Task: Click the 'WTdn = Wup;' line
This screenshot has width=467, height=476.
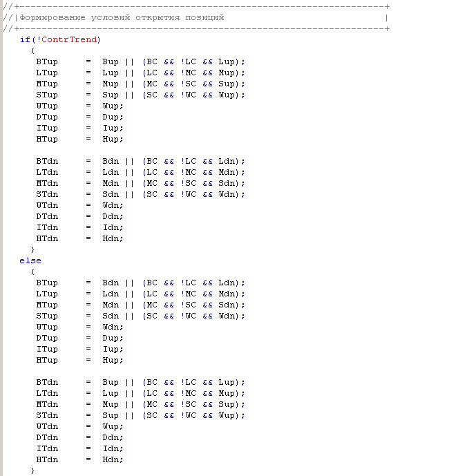Action: click(x=79, y=426)
